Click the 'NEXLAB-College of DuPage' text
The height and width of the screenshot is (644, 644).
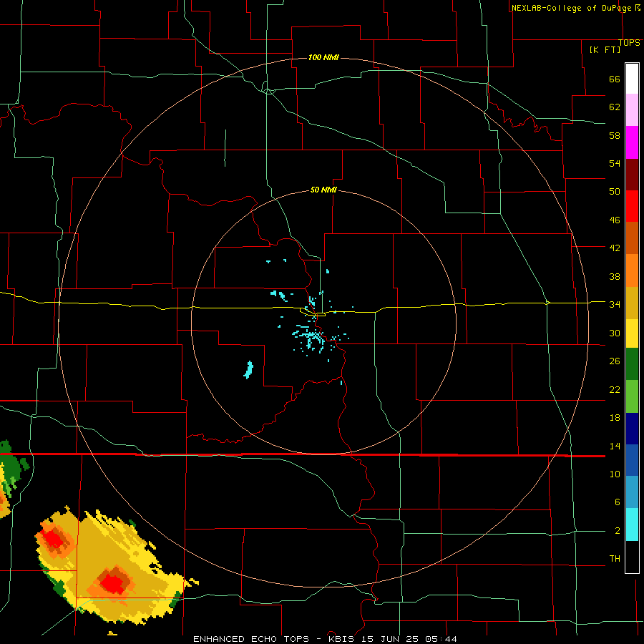572,8
